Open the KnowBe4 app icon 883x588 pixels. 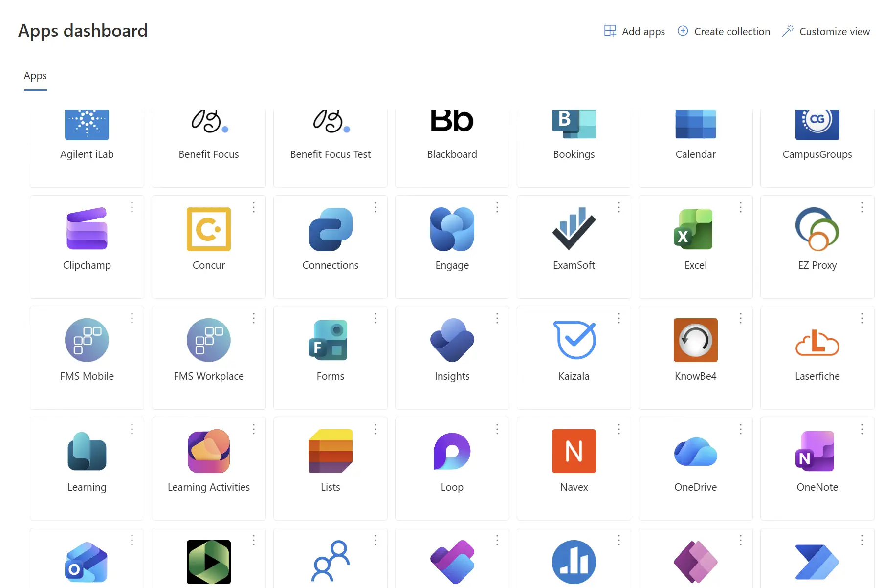tap(696, 340)
